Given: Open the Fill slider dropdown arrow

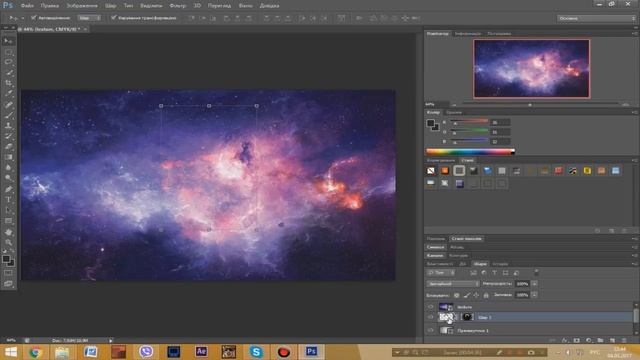Looking at the screenshot, I should pos(534,295).
